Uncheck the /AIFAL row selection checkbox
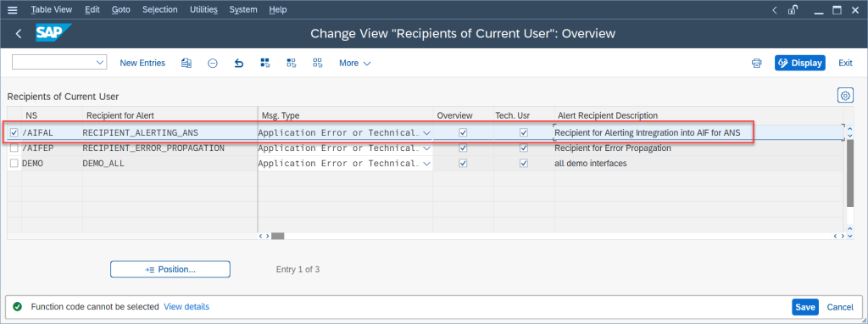868x324 pixels. click(14, 133)
